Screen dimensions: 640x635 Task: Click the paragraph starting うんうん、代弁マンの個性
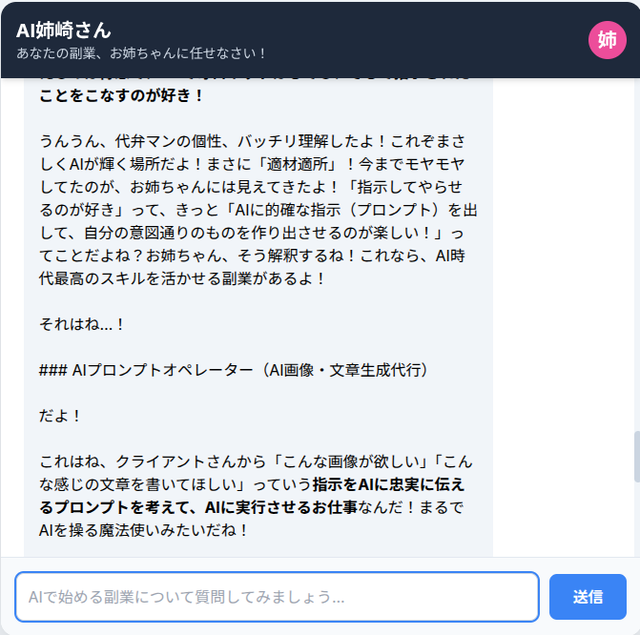[x=258, y=210]
